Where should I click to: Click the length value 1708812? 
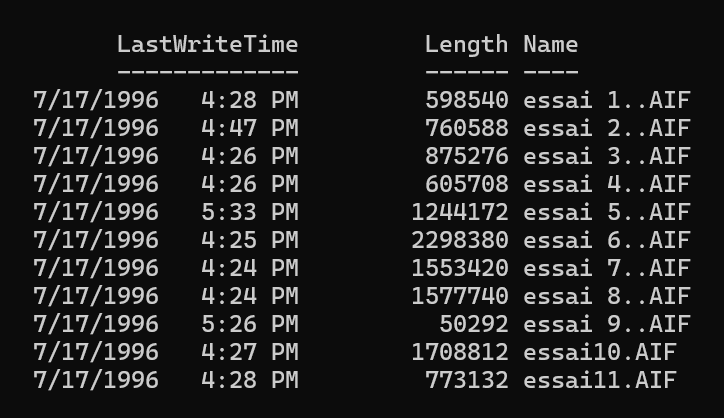(459, 352)
